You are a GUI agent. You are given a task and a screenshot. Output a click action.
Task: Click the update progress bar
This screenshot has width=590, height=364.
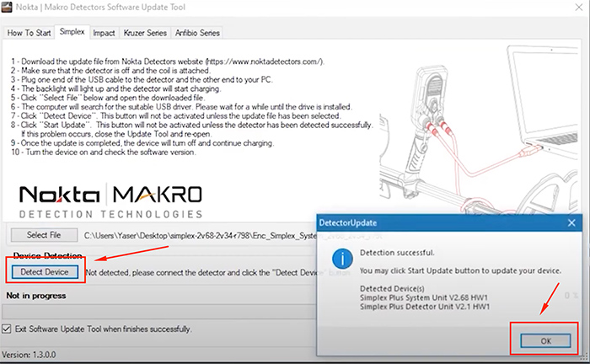point(159,312)
